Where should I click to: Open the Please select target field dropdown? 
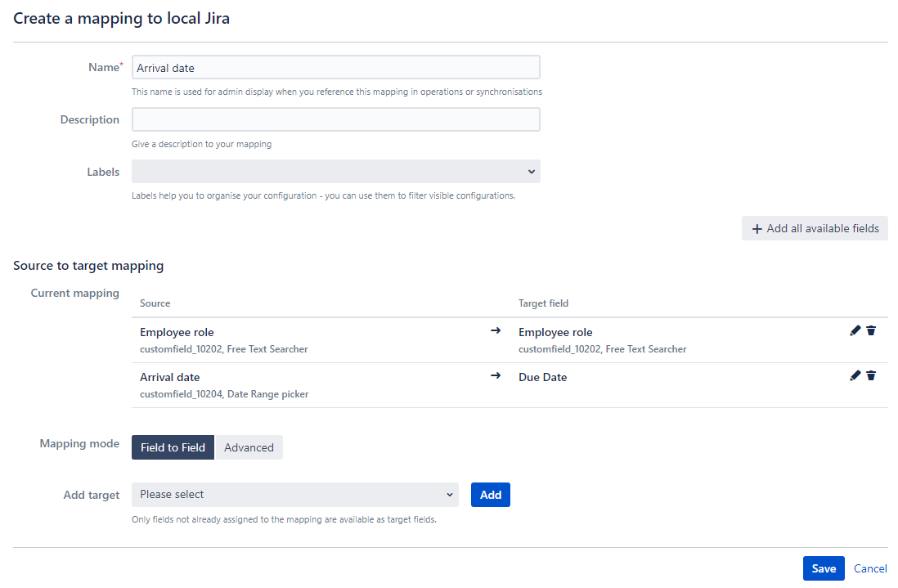[294, 495]
